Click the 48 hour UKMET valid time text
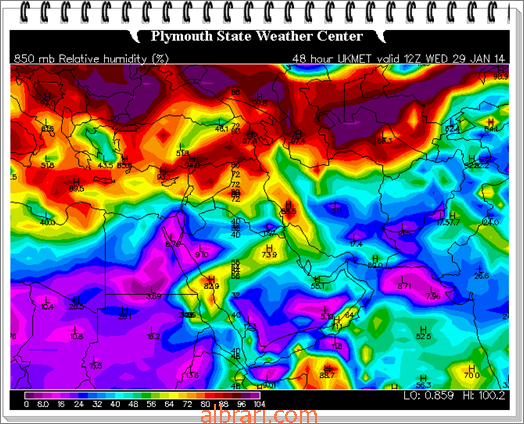This screenshot has height=424, width=524. pos(398,59)
